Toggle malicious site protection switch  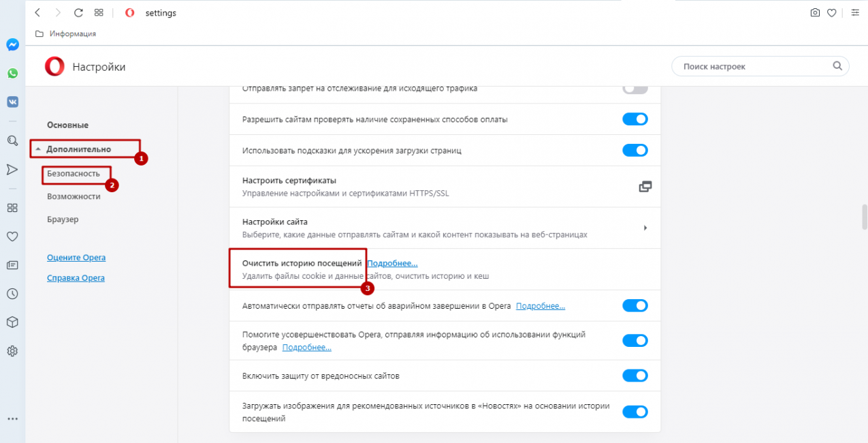634,376
